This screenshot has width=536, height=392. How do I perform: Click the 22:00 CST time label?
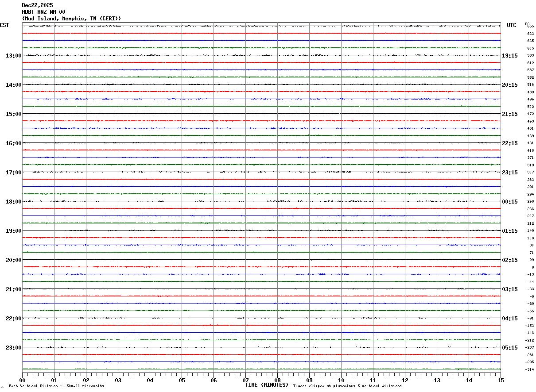(x=13, y=319)
